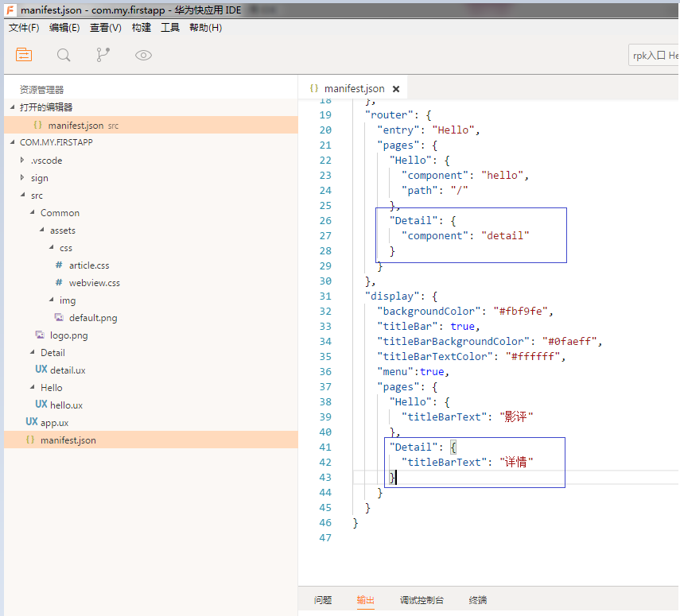Viewport: 680px width, 616px height.
Task: Expand the .vscode folder
Action: coord(22,160)
